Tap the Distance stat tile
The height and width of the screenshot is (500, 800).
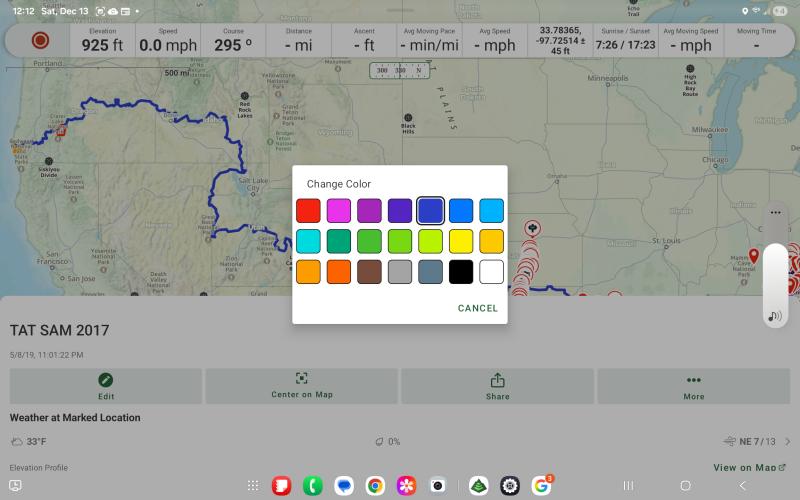[298, 40]
